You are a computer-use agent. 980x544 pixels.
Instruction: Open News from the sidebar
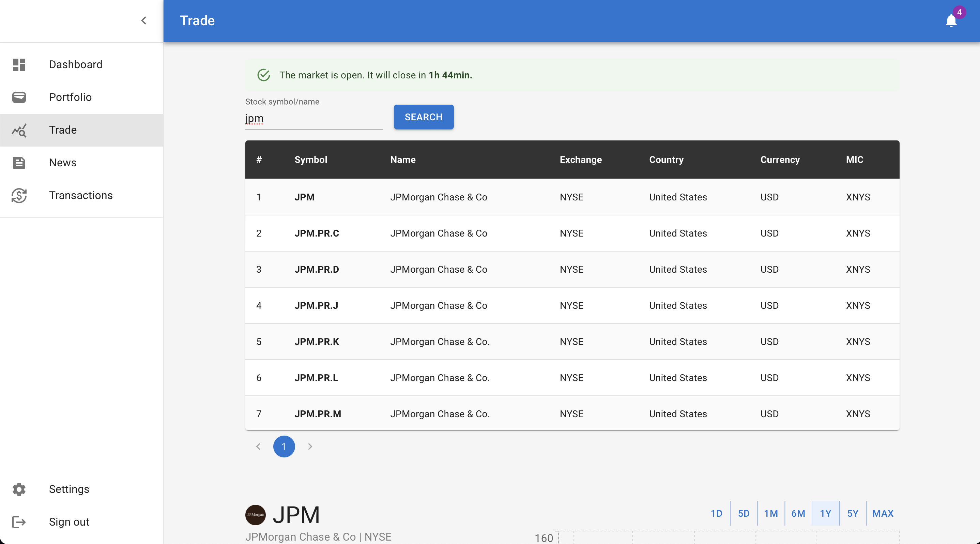[x=81, y=163]
